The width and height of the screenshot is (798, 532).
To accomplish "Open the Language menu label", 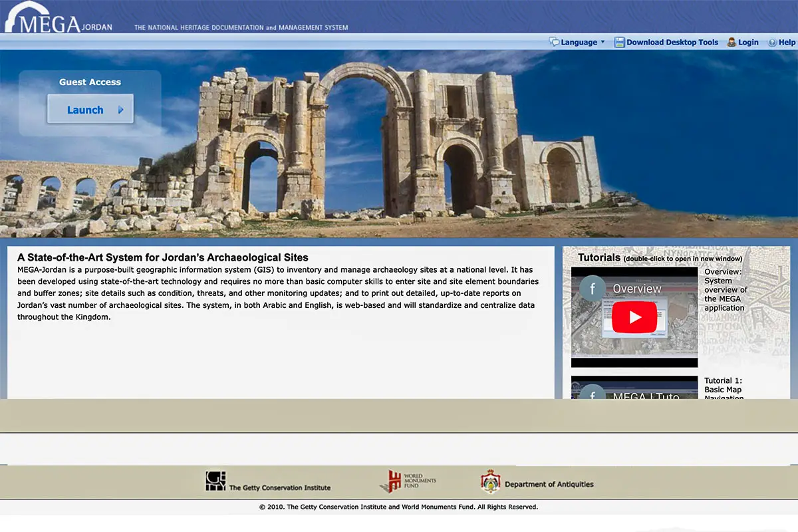I will 579,42.
